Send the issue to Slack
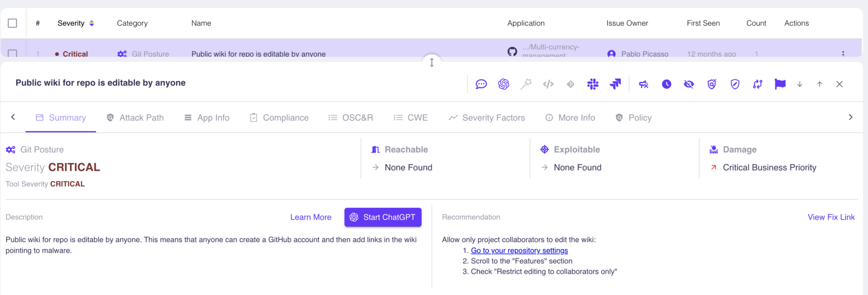868x295 pixels. tap(593, 84)
